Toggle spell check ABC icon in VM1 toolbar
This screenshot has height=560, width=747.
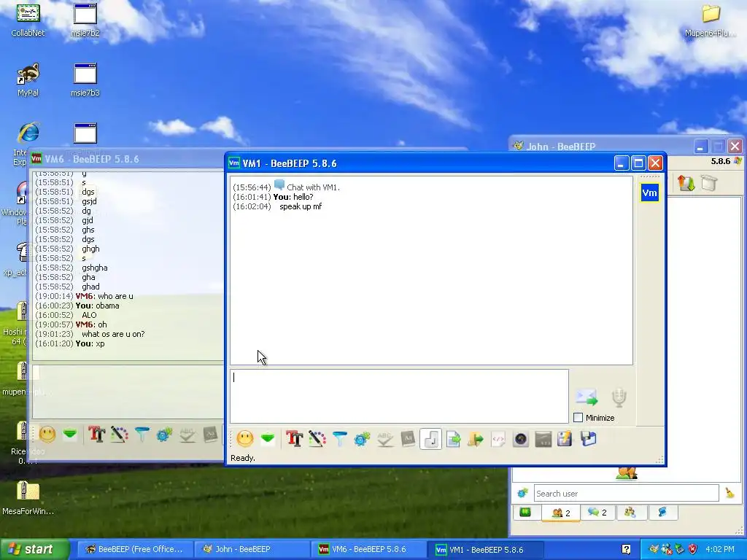pos(385,438)
